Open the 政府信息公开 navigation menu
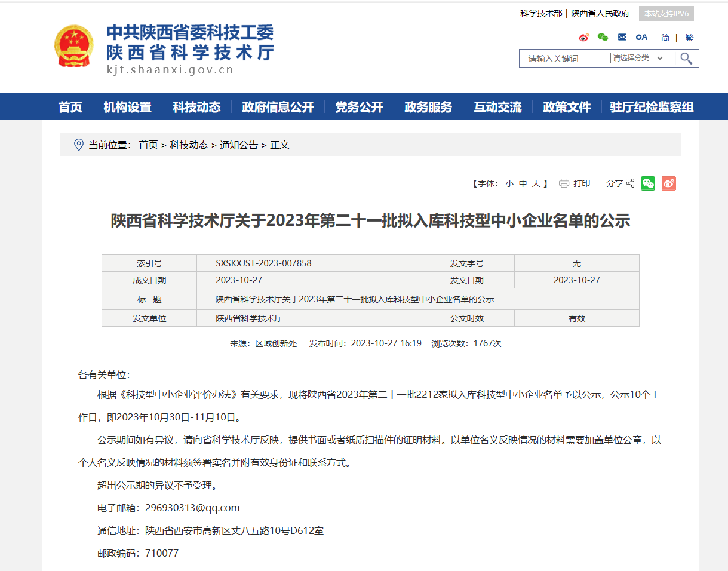This screenshot has height=571, width=728. [278, 107]
